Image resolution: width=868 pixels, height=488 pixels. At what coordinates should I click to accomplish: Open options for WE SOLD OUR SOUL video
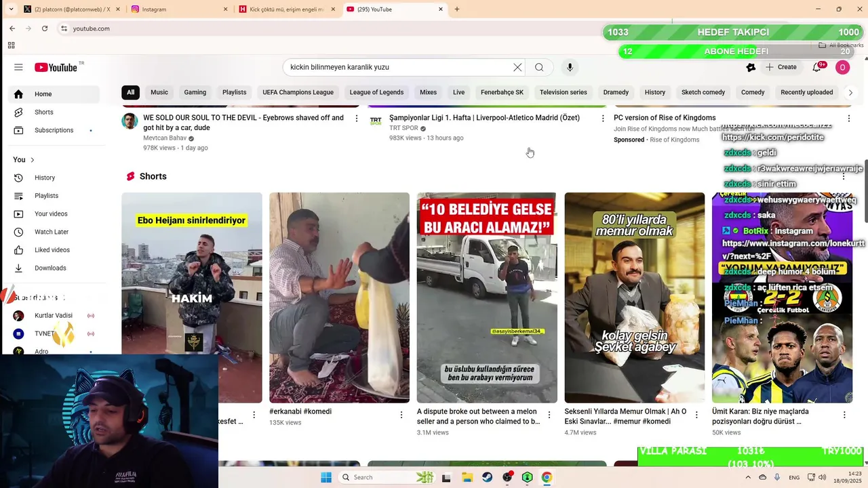pyautogui.click(x=357, y=119)
